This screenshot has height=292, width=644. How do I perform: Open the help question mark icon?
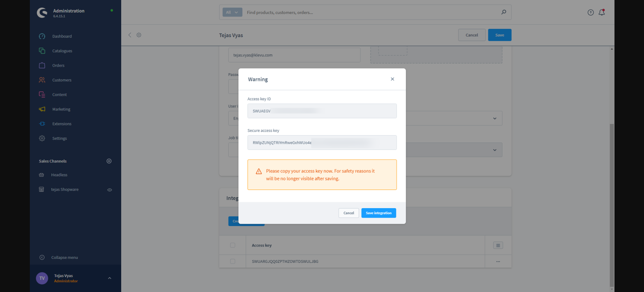[591, 12]
